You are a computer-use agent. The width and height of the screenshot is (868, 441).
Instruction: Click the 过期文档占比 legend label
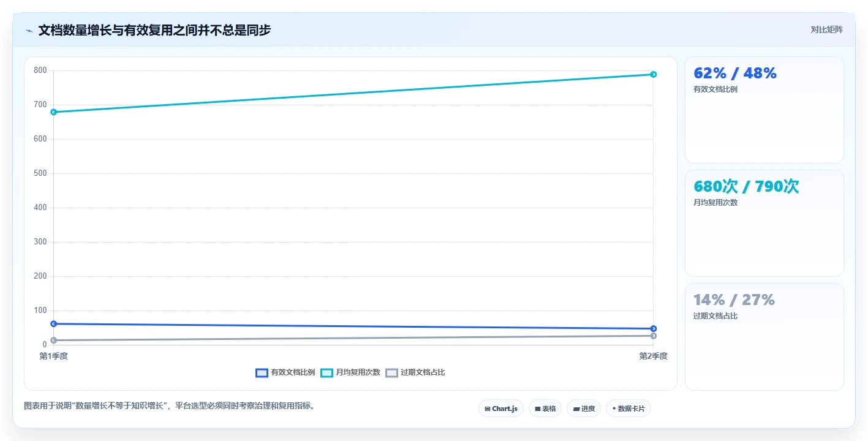pos(423,372)
